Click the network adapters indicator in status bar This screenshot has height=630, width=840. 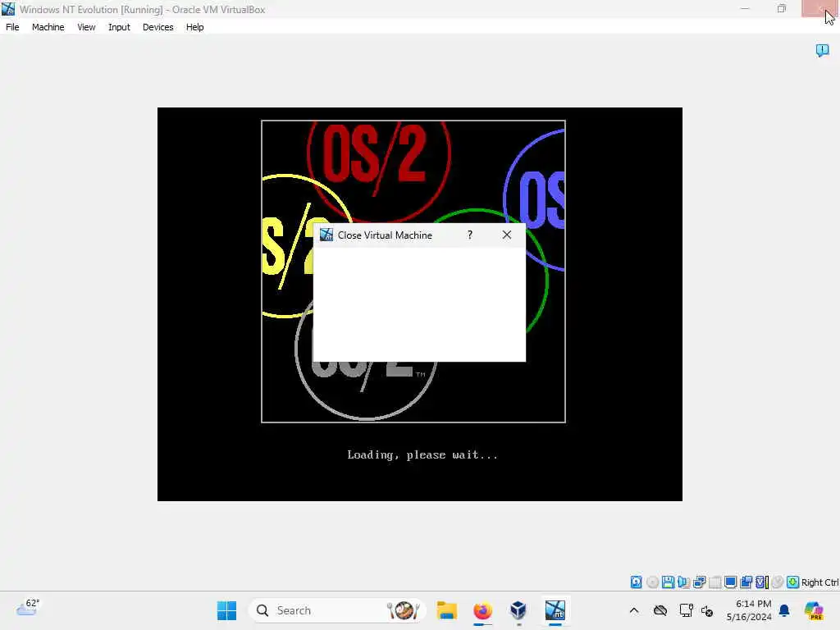click(x=699, y=582)
